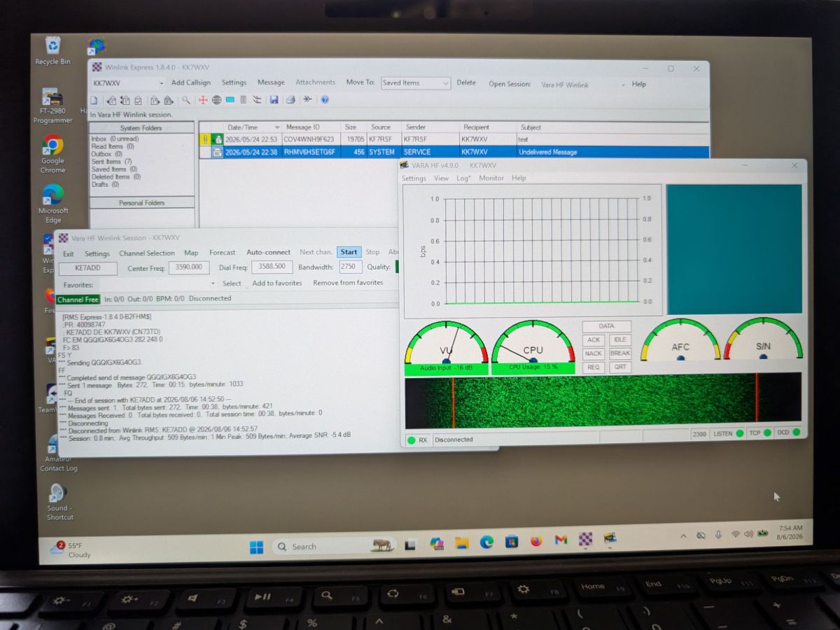Image resolution: width=840 pixels, height=630 pixels.
Task: Open Microsoft Store from the taskbar
Action: coord(512,541)
